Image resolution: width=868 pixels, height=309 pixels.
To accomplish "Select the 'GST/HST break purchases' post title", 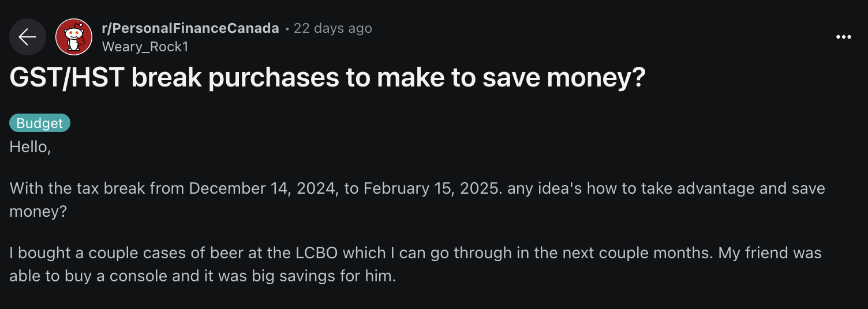I will pos(327,78).
